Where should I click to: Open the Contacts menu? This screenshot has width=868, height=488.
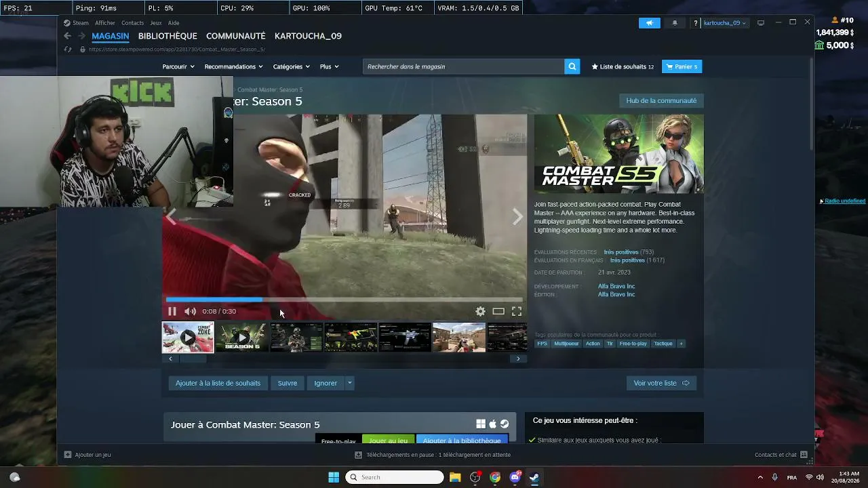tap(132, 23)
